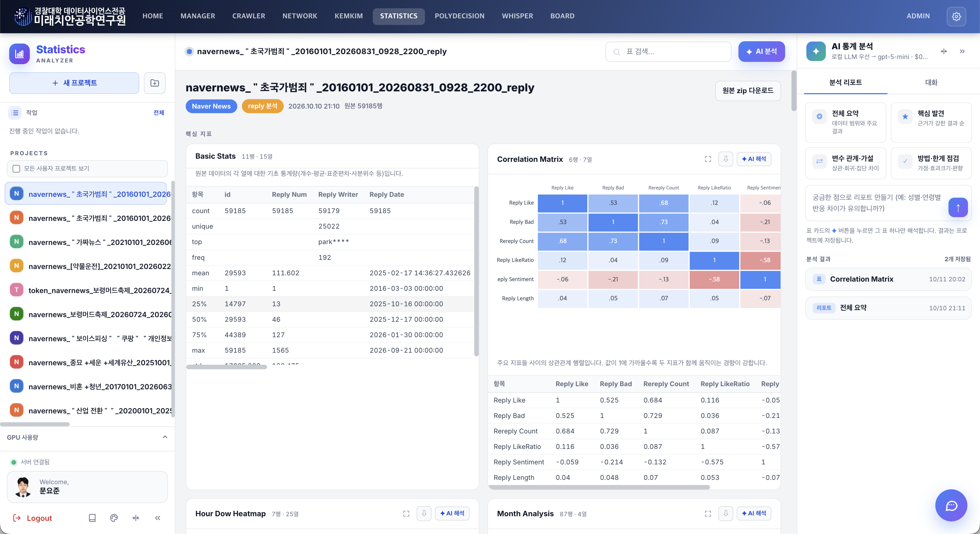Viewport: 980px width, 534px height.
Task: Open the WHISPER navigation item
Action: 517,16
